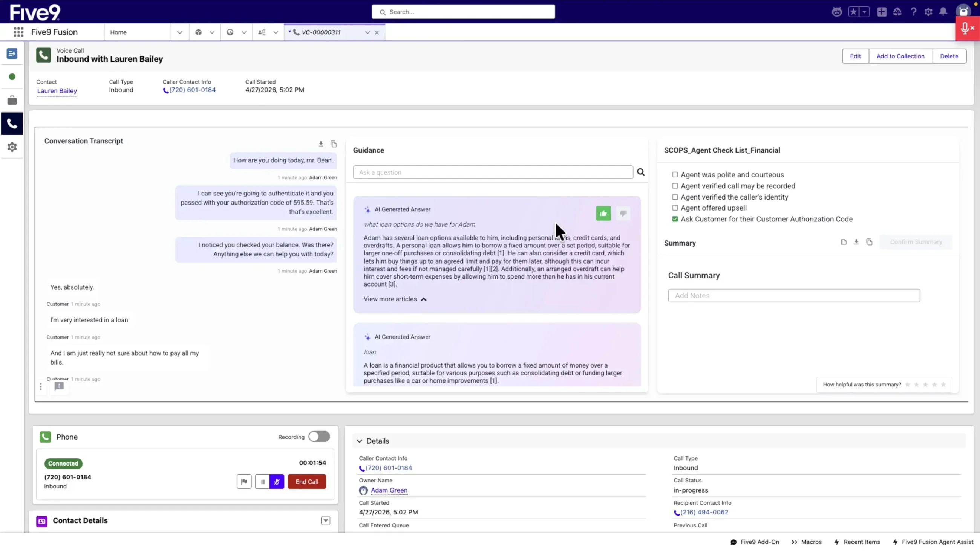Click recipient number (216) 494-0062
Viewport: 980px width, 551px height.
coord(704,512)
